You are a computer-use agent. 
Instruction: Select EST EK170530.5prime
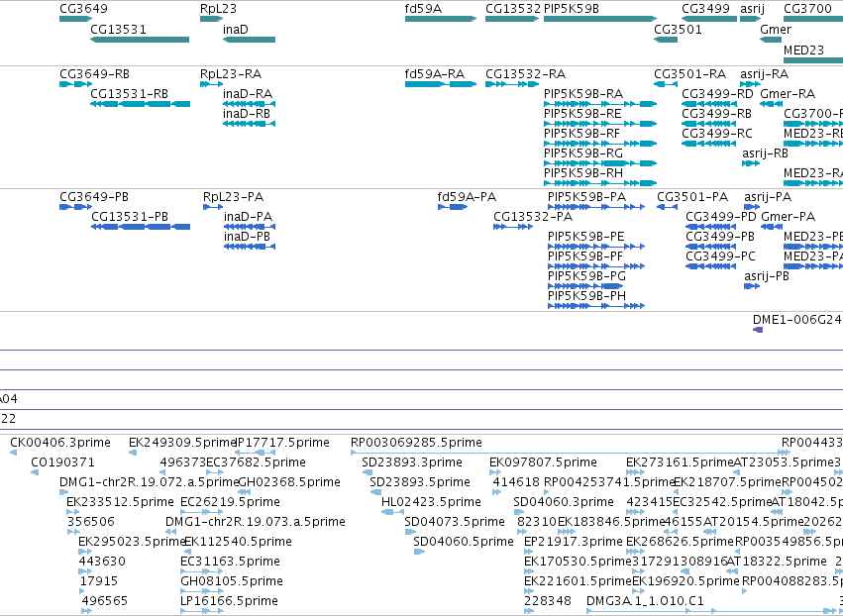tap(578, 562)
